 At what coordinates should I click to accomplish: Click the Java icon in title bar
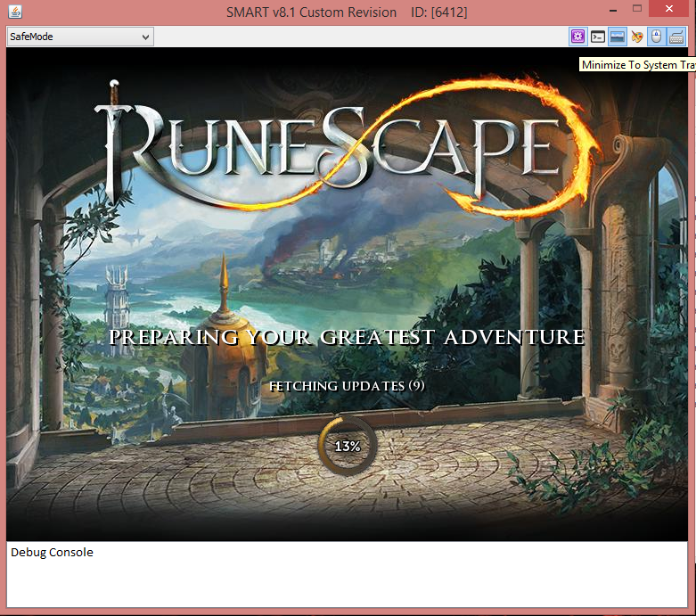[x=15, y=11]
